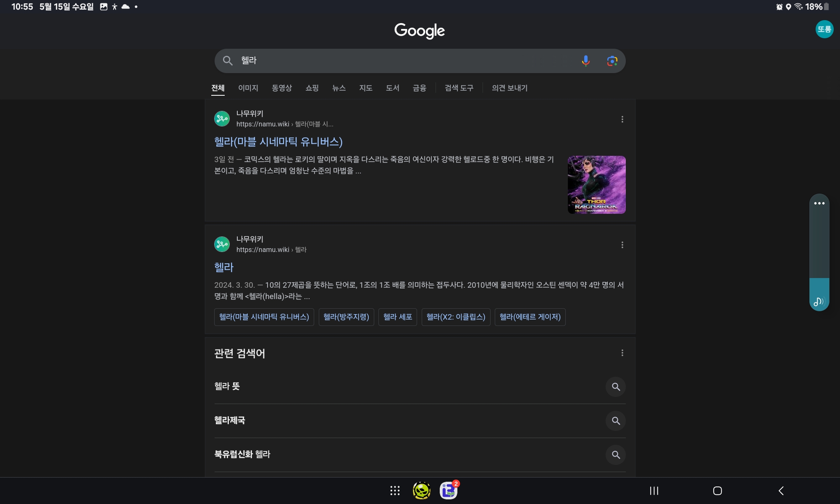
Task: Open the 또롱 account avatar
Action: tap(824, 29)
